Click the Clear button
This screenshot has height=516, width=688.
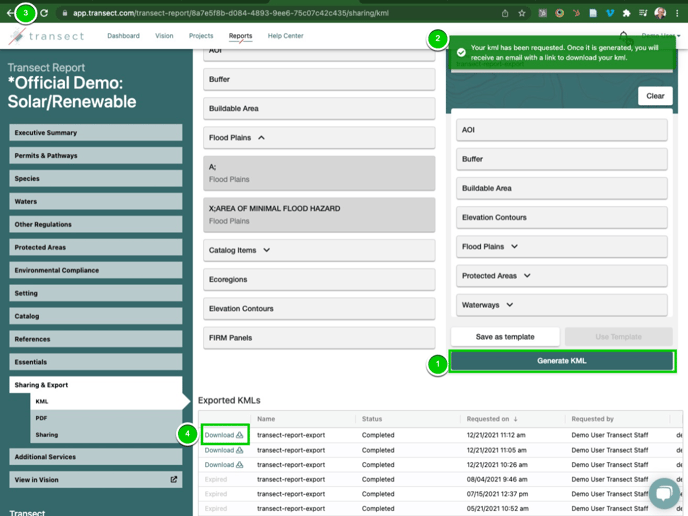(x=655, y=96)
